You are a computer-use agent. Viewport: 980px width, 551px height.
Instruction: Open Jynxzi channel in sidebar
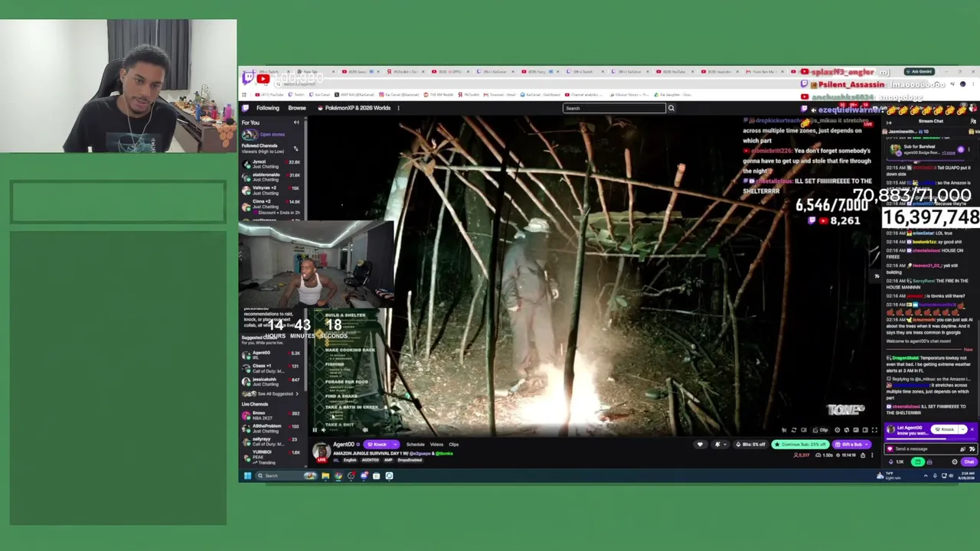pyautogui.click(x=272, y=164)
